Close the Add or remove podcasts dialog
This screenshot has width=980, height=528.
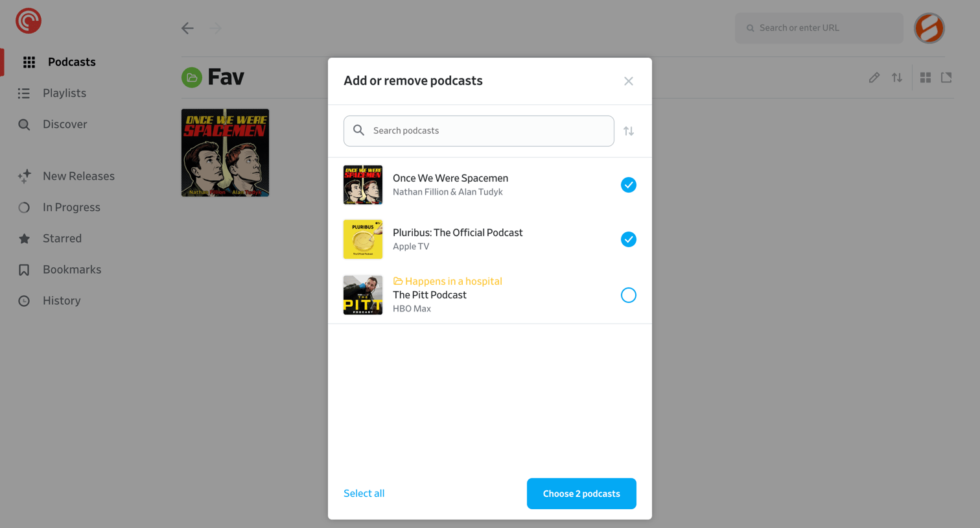(x=629, y=81)
